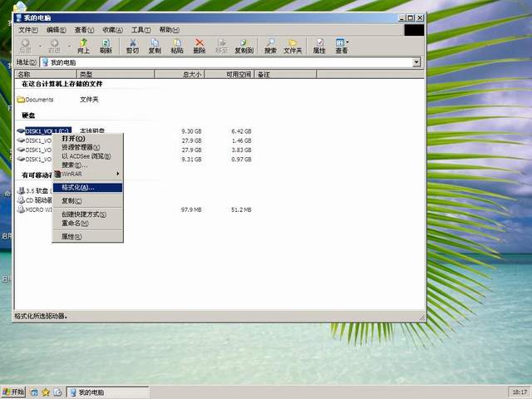Click the Start (开始) button
This screenshot has height=399, width=532.
pos(14,392)
